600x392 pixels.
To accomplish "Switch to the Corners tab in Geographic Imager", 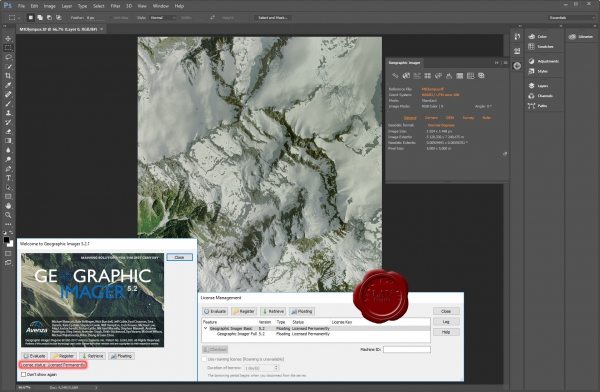I will click(431, 118).
